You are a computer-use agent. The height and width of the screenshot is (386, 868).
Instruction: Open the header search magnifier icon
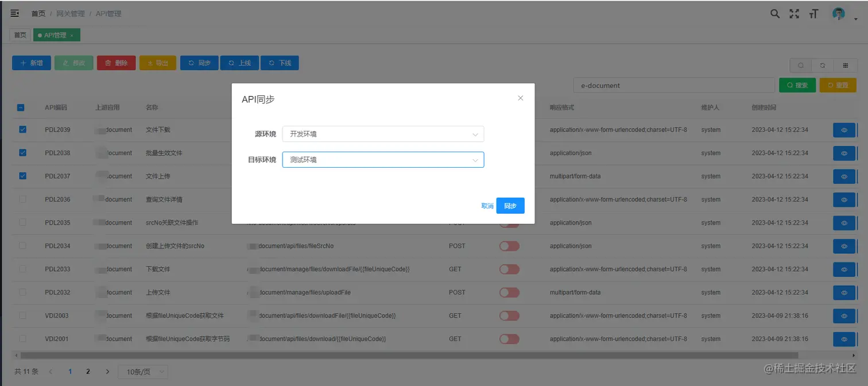[774, 14]
